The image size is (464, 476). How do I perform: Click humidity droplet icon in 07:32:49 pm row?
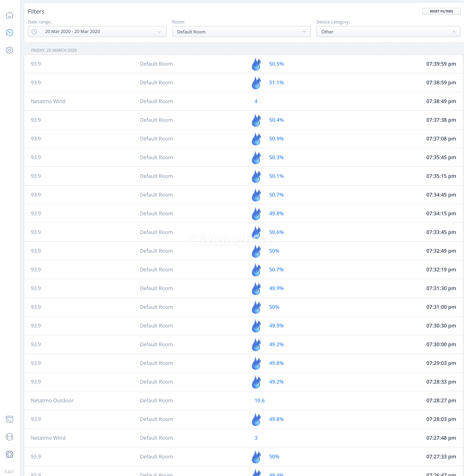pyautogui.click(x=256, y=251)
